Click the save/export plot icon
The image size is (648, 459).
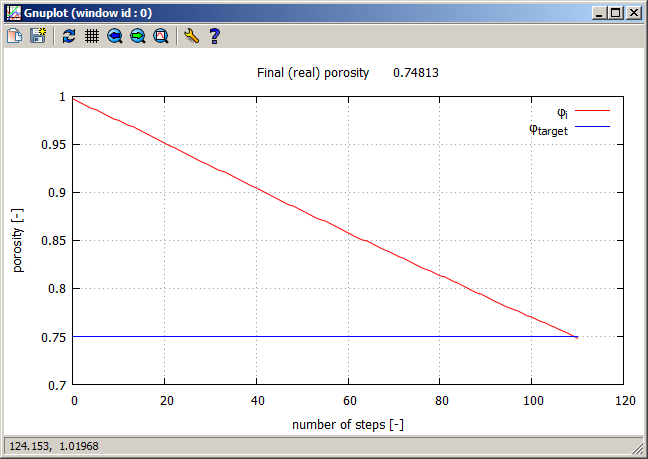click(38, 36)
